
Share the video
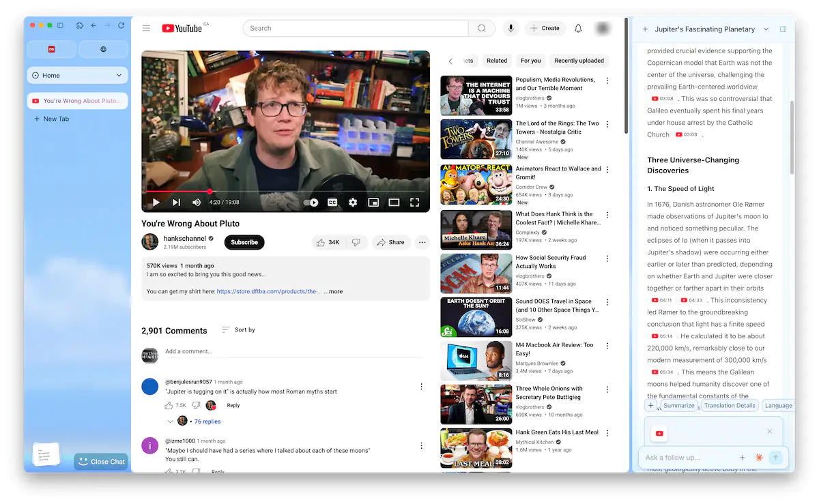390,242
